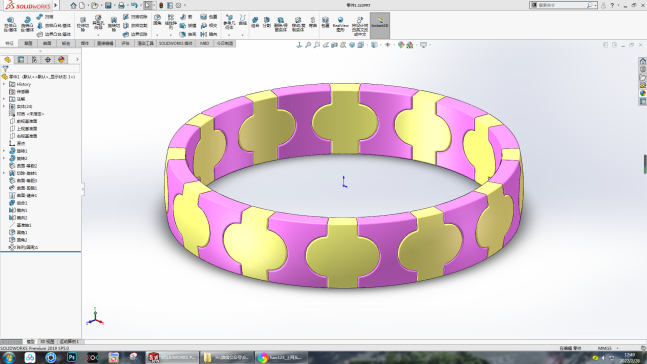The height and width of the screenshot is (364, 647).
Task: Toggle the Hide/Show Items eye icon
Action: 387,45
